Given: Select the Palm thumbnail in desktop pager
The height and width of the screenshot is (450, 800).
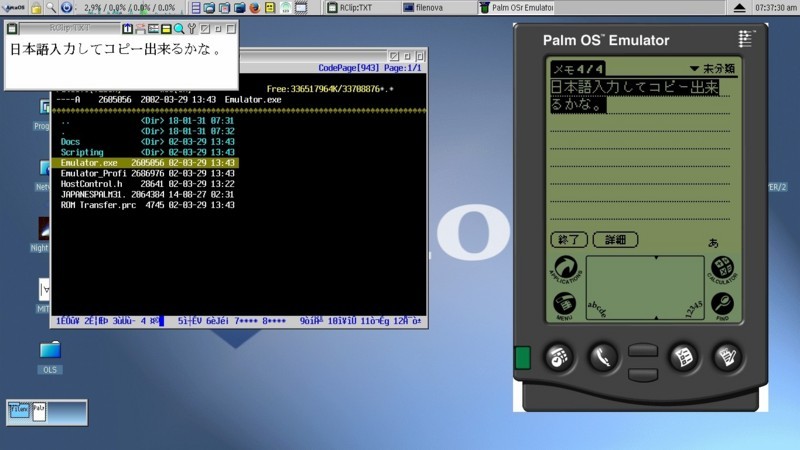Looking at the screenshot, I should [39, 412].
